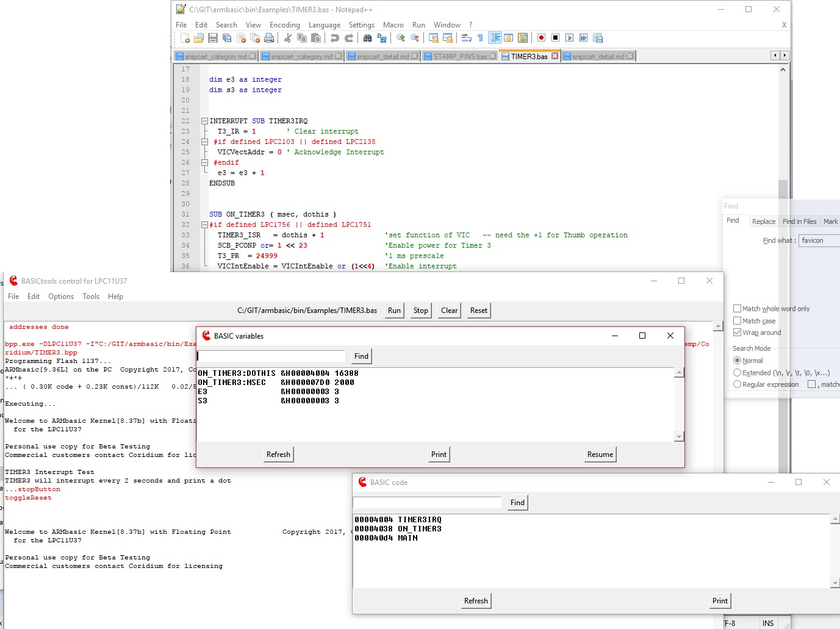Toggle word wrap in the toolbar
The image size is (840, 629).
466,38
